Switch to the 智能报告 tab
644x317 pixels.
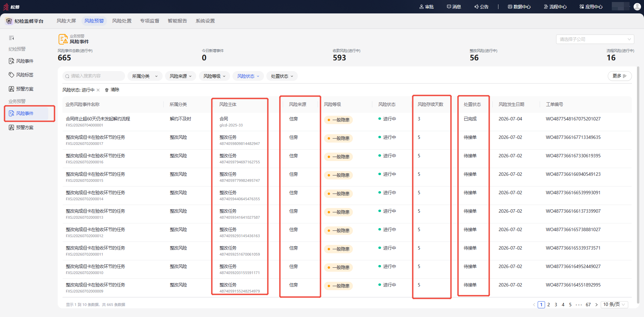pyautogui.click(x=177, y=21)
